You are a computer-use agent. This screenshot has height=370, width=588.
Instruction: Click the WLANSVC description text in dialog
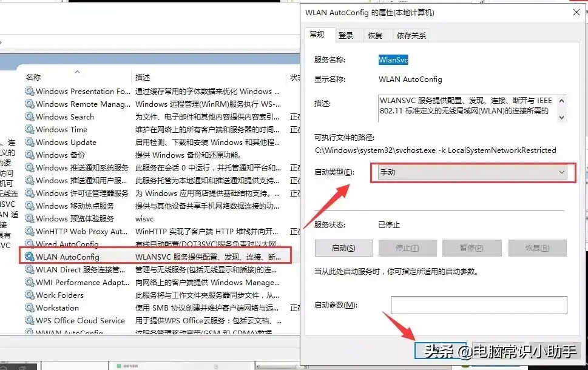[466, 106]
